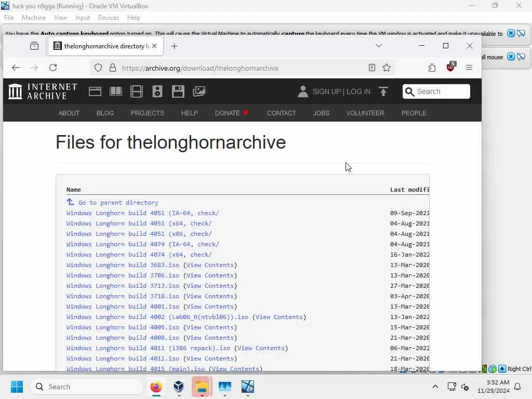Click the tracking protection shield icon
The width and height of the screenshot is (532, 399).
coord(98,68)
